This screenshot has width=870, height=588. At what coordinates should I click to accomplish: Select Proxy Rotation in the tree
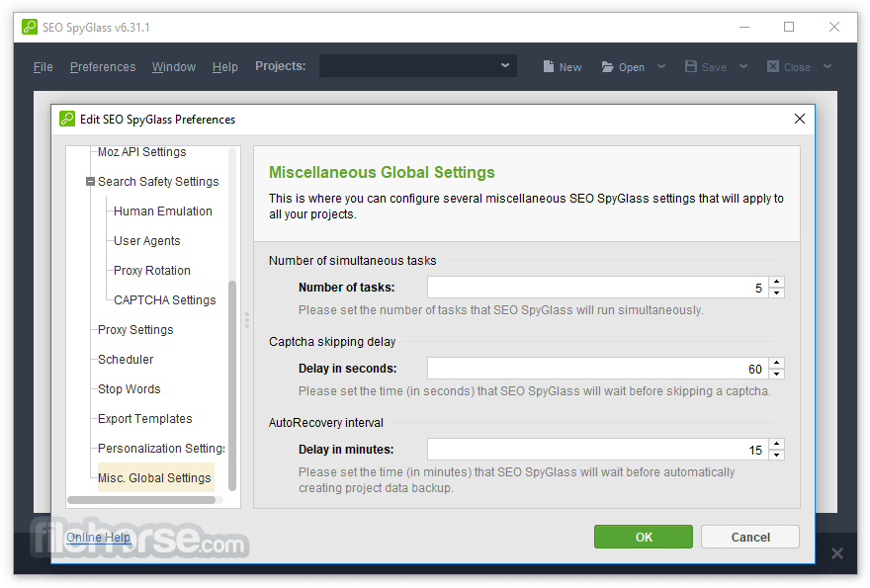point(152,271)
